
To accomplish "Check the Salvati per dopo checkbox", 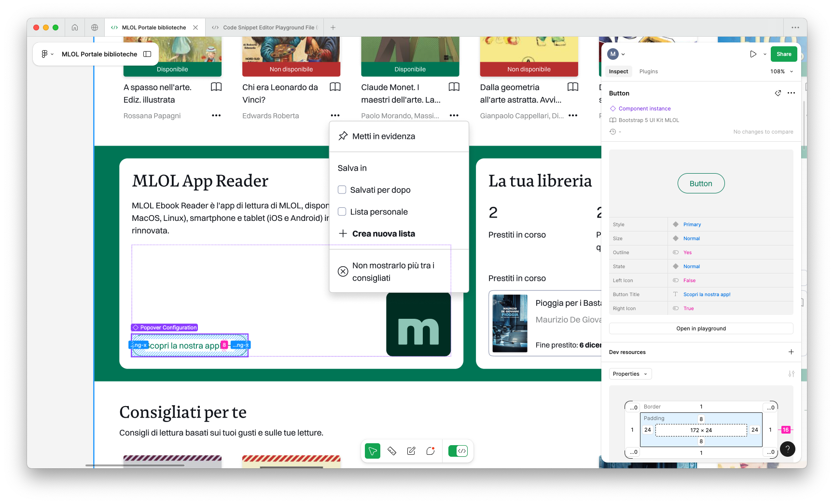I will [342, 190].
